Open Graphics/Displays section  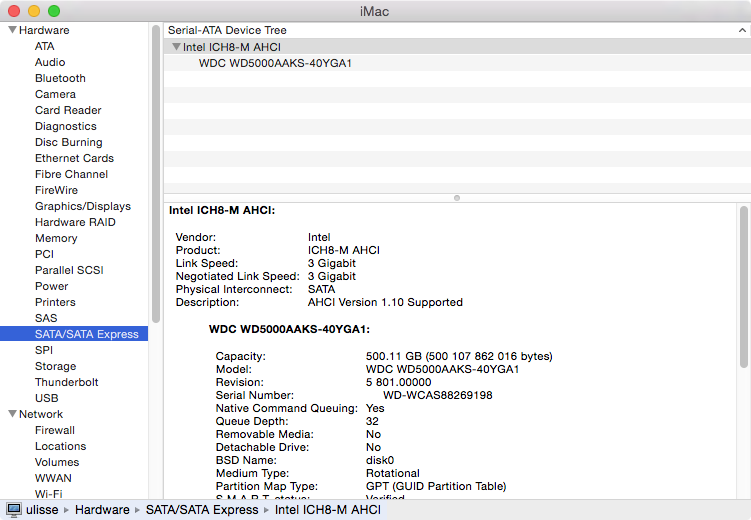pos(83,206)
